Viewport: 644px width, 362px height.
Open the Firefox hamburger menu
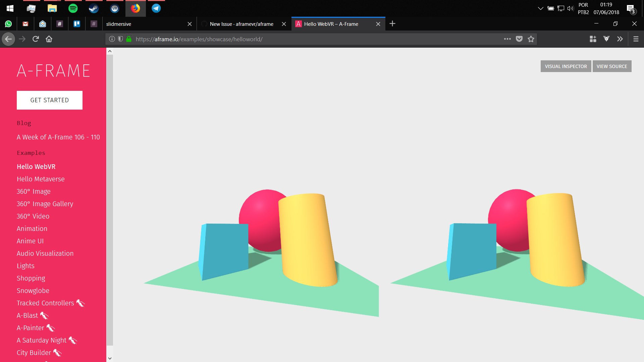pos(636,39)
